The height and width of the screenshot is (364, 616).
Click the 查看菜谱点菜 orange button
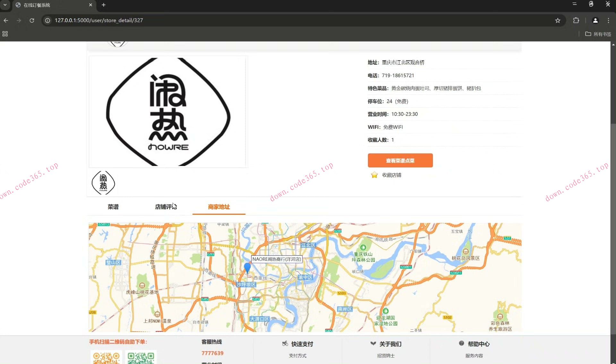400,160
